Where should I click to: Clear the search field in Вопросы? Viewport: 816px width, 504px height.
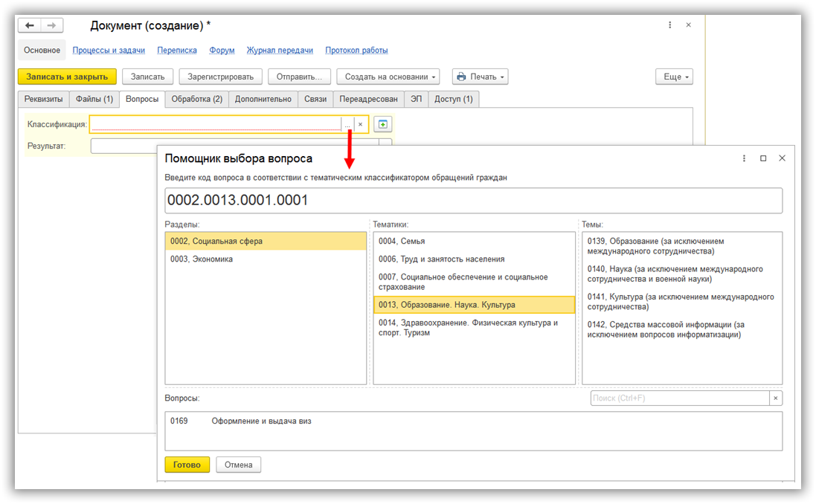point(775,398)
